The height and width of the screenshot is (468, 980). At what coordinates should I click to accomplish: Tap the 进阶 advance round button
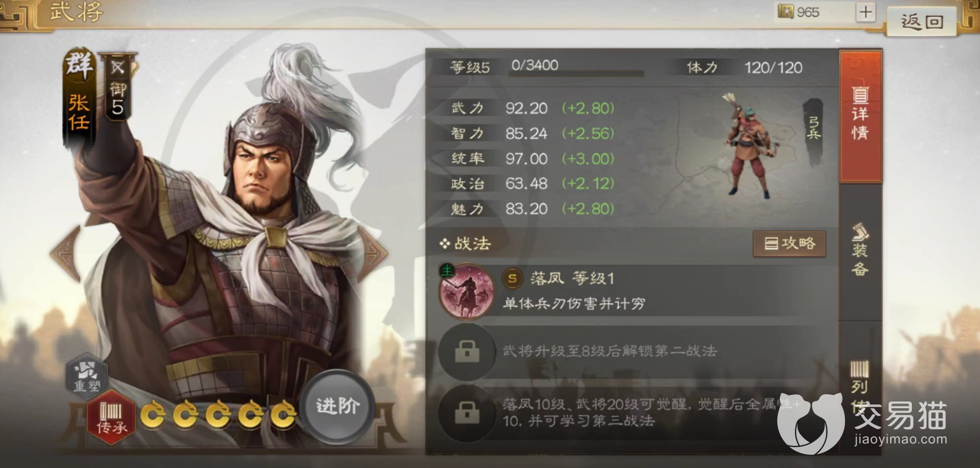click(x=337, y=407)
